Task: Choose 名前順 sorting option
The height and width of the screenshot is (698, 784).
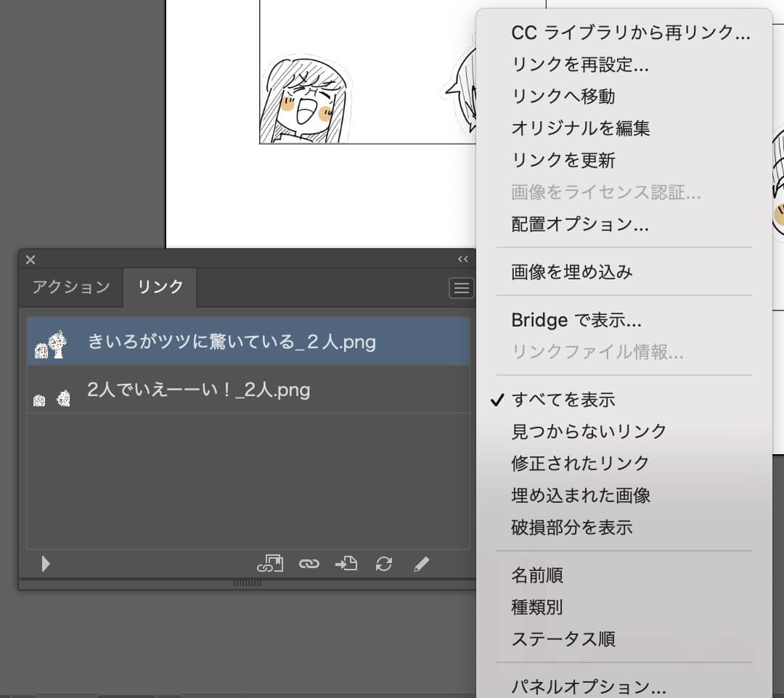Action: tap(536, 575)
